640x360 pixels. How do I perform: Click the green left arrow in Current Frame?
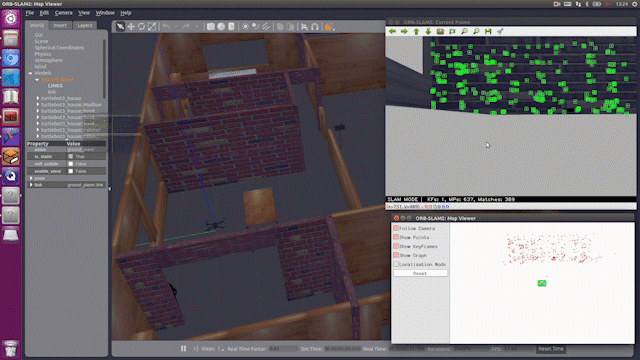pyautogui.click(x=392, y=31)
